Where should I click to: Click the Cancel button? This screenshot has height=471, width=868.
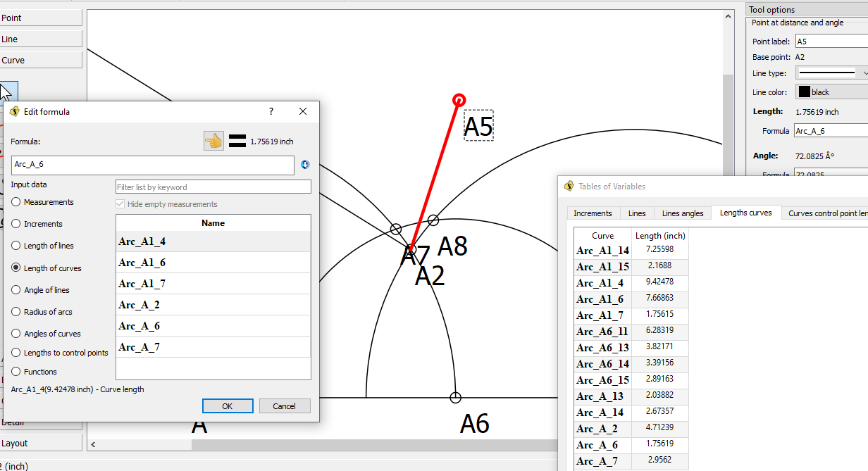[285, 406]
